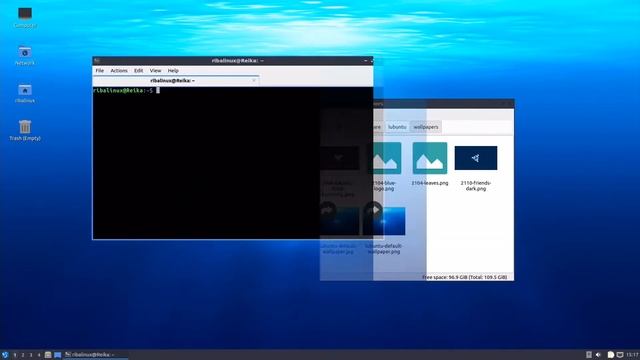The height and width of the screenshot is (360, 640).
Task: Switch to workspace 1 in pager
Action: (15, 355)
